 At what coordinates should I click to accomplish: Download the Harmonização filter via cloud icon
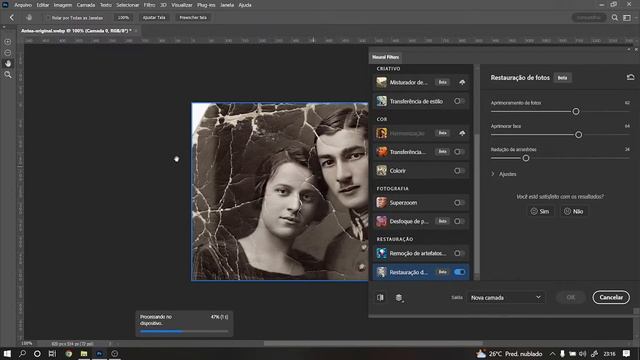(x=462, y=133)
